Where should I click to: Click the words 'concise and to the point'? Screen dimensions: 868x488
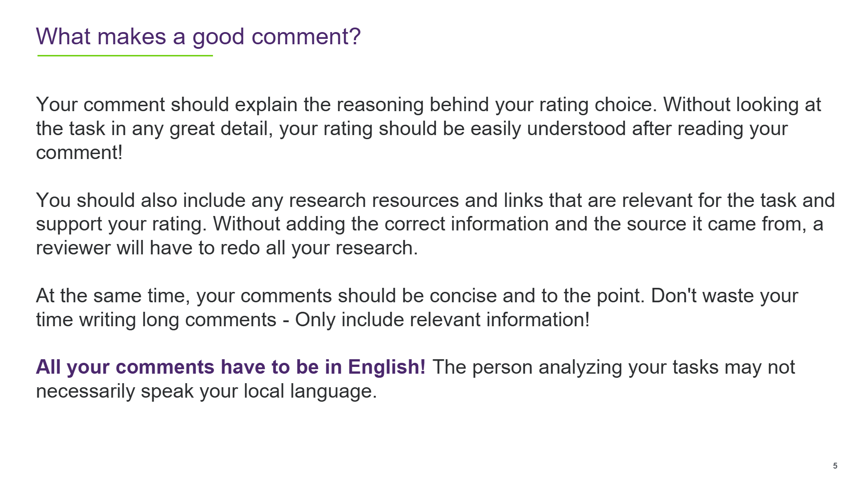pos(537,296)
